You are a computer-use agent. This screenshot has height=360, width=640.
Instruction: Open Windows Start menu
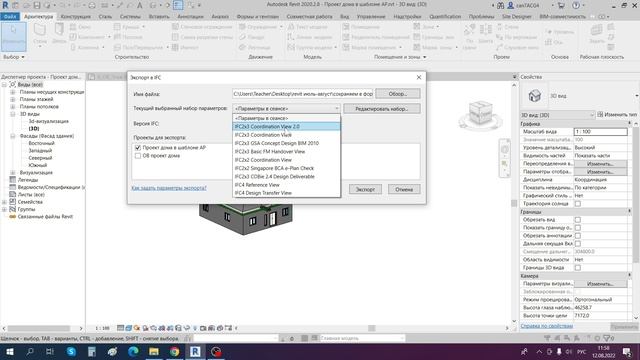pyautogui.click(x=10, y=352)
